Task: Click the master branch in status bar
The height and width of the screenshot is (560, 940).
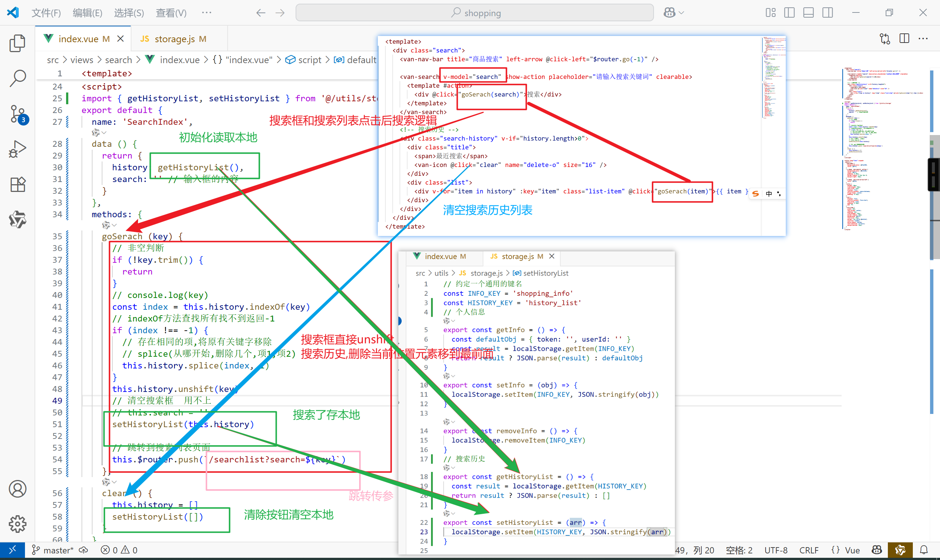Action: pyautogui.click(x=53, y=550)
